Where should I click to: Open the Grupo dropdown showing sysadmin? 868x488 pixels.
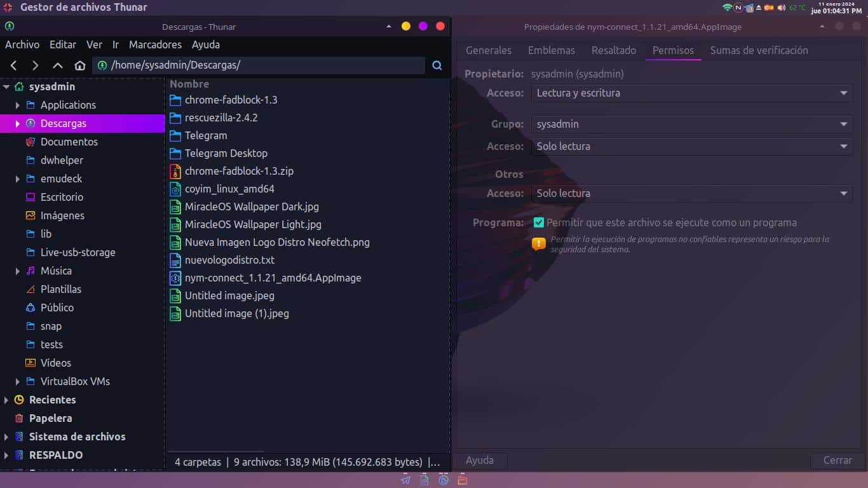[x=692, y=124]
